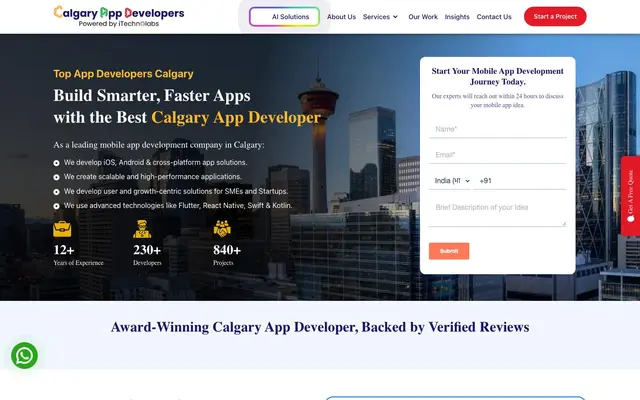Click the Award-Winning Calgary App Developer heading

(320, 327)
